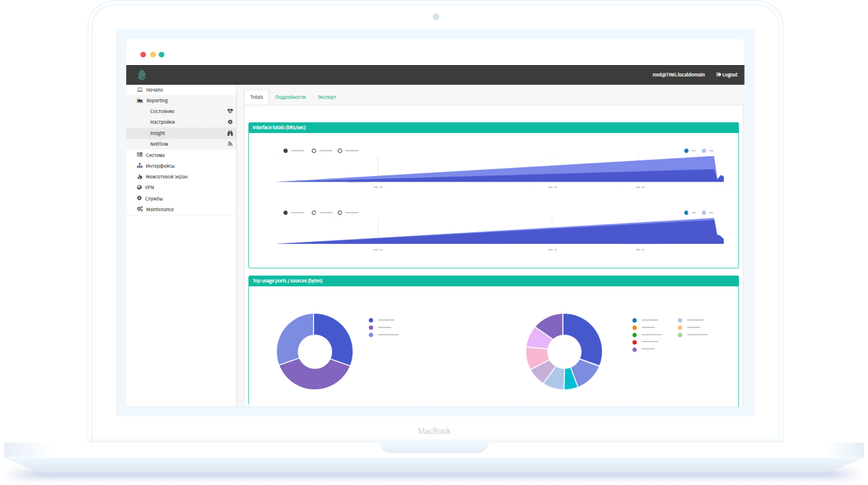Switch to the Экспорт tab
868x485 pixels.
click(x=327, y=97)
